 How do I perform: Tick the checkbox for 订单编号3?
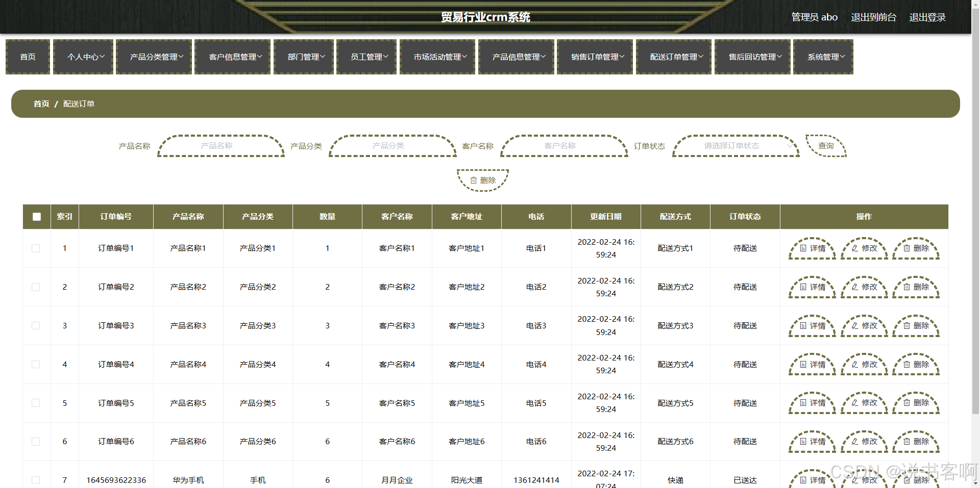point(36,326)
